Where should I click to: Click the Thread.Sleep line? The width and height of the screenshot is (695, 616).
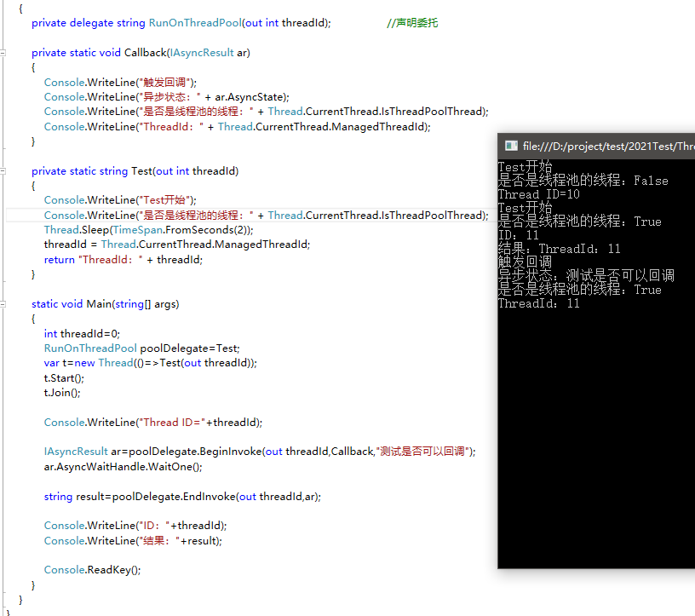click(x=148, y=230)
